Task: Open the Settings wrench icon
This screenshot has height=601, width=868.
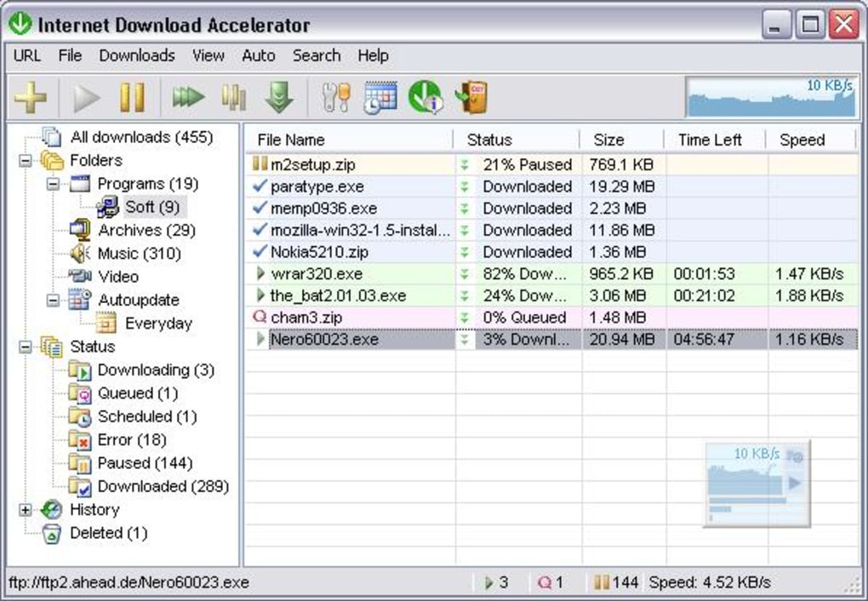Action: [x=334, y=96]
